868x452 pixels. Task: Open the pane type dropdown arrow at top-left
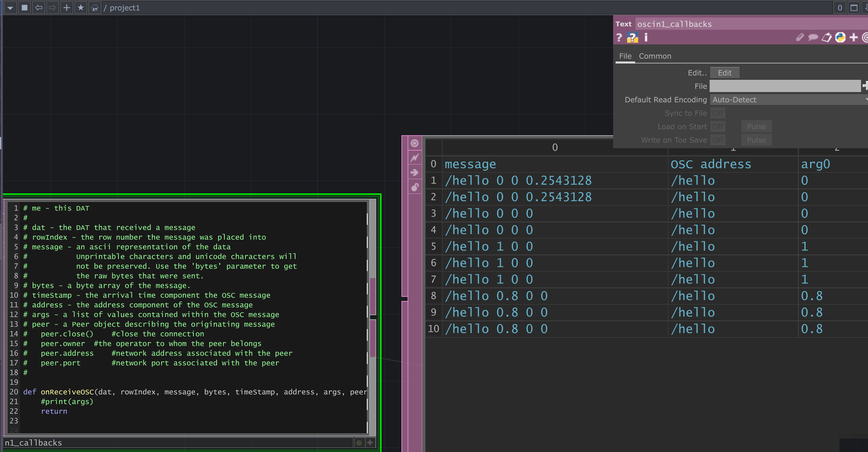click(10, 8)
